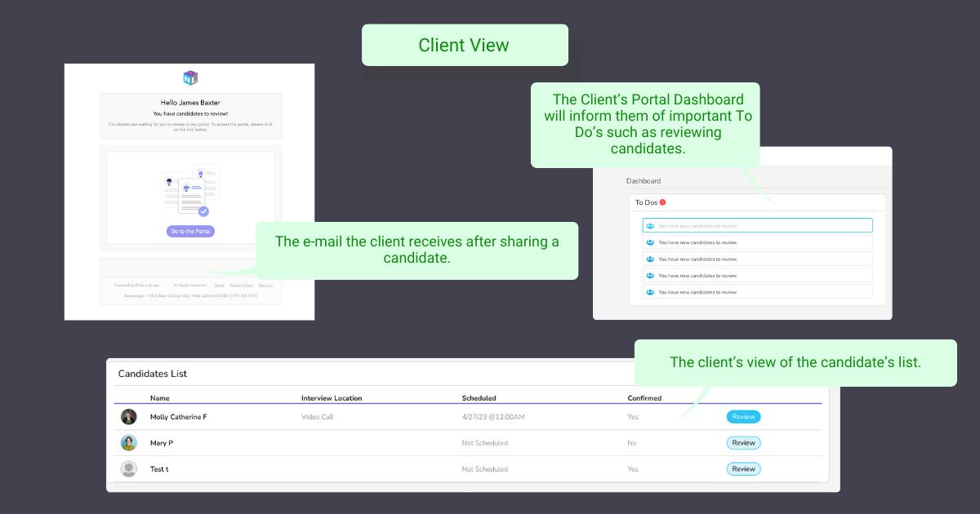Select the third to-do notification row

pyautogui.click(x=757, y=259)
